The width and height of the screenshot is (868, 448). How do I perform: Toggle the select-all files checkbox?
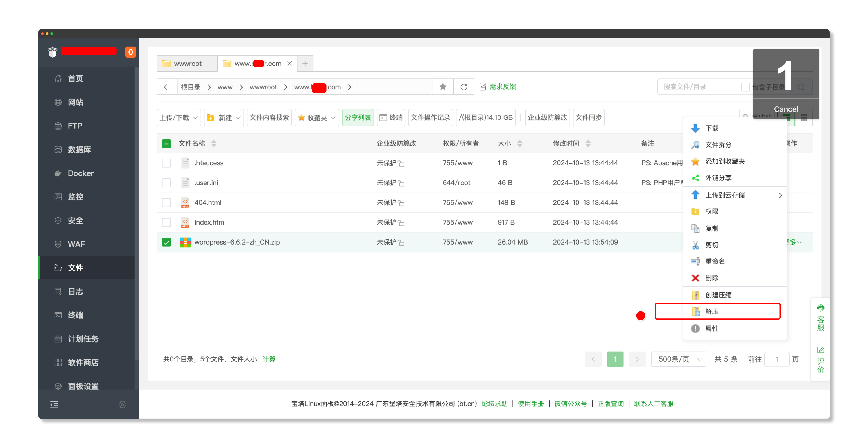pyautogui.click(x=166, y=144)
